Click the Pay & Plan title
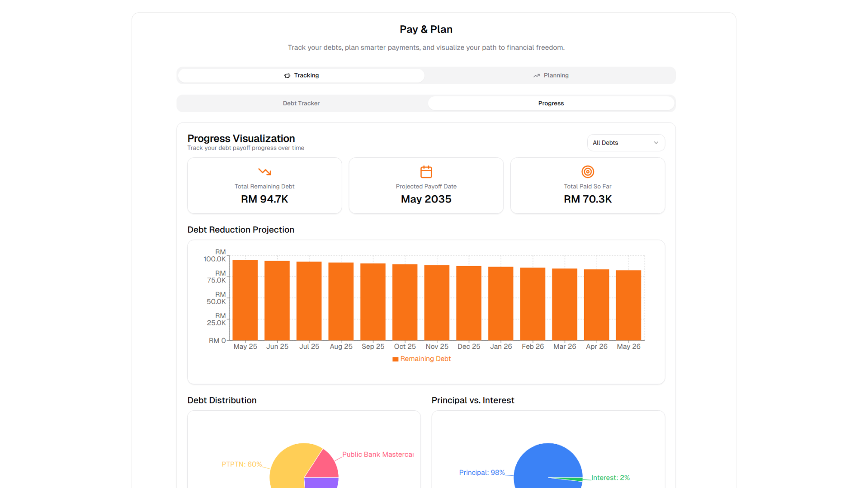The image size is (868, 488). point(426,29)
